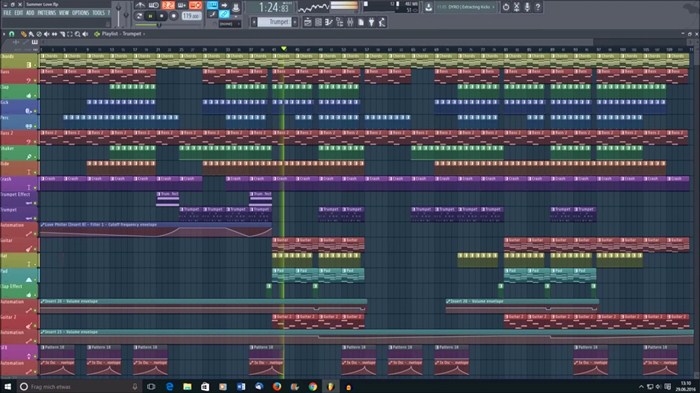Open the VIEW menu
The image size is (700, 393).
(64, 13)
